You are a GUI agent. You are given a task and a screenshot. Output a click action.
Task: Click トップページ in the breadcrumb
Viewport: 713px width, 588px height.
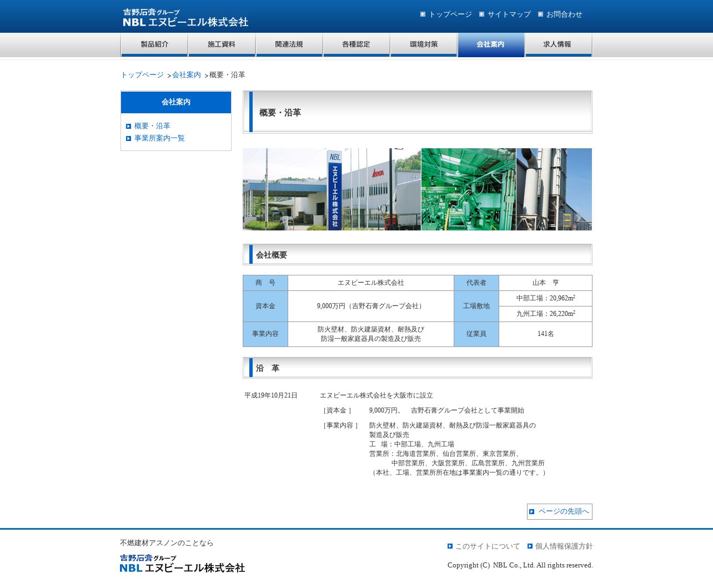point(142,75)
